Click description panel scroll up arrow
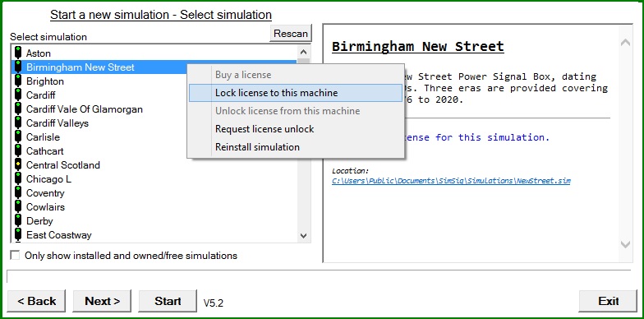The height and width of the screenshot is (319, 644). pos(626,43)
